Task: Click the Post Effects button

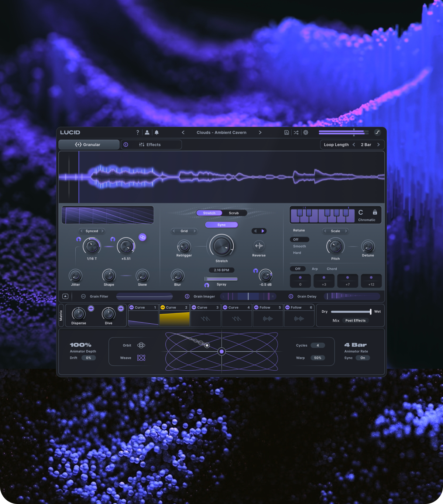Action: (x=356, y=320)
